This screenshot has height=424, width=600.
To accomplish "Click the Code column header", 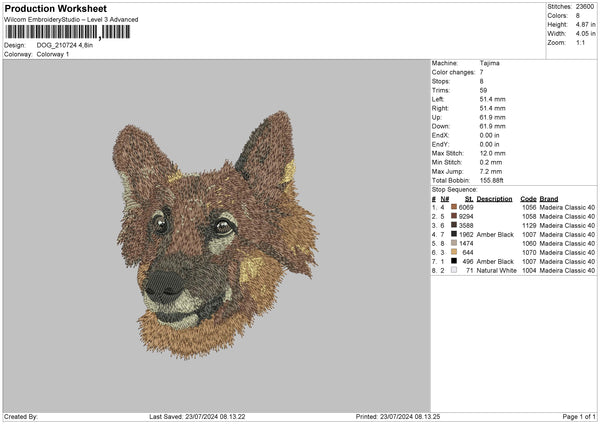I will [528, 198].
